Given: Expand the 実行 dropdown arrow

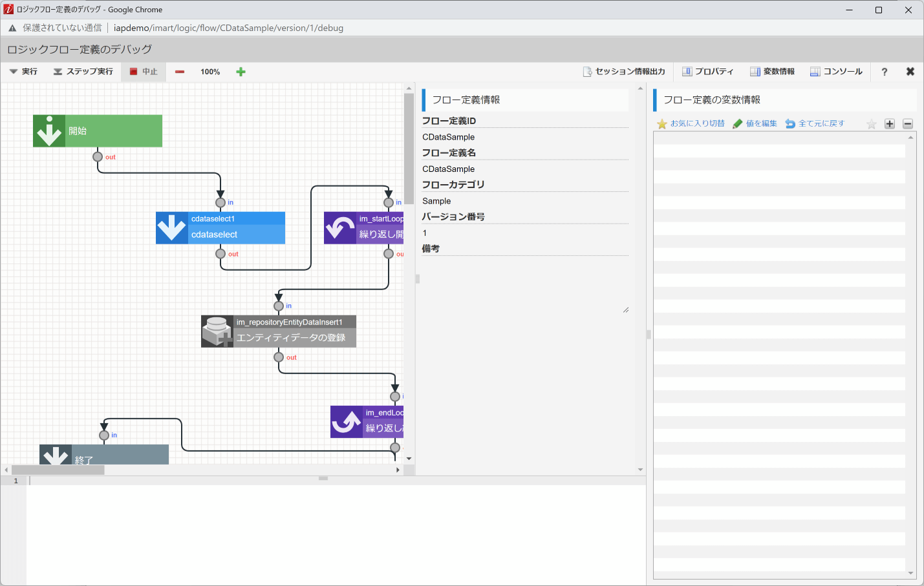Looking at the screenshot, I should [12, 72].
